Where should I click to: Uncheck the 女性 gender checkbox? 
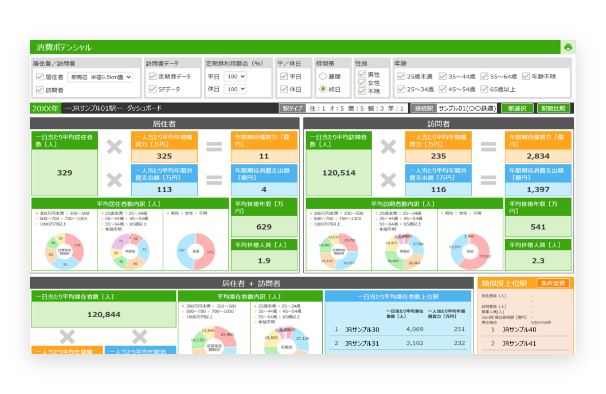pos(362,82)
